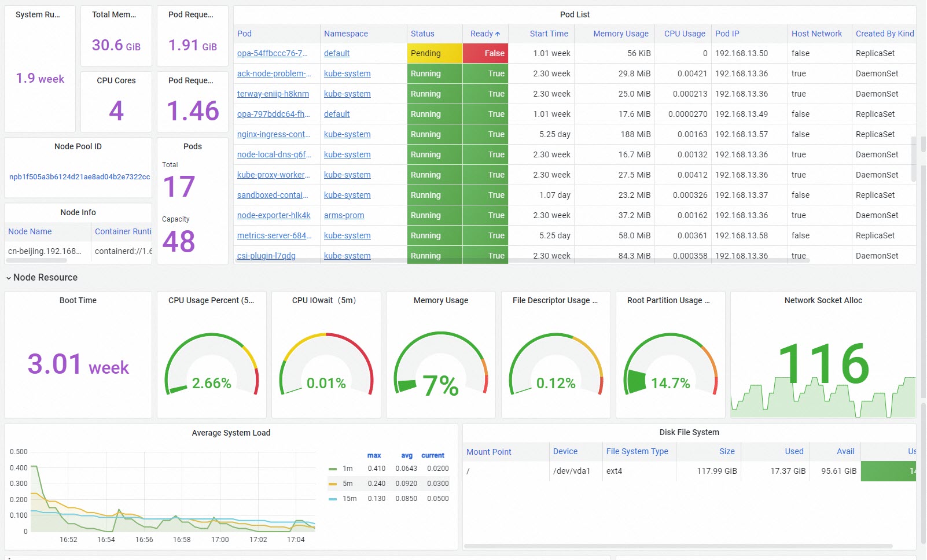This screenshot has width=927, height=560.
Task: Open the Node Info panel title menu
Action: pos(78,212)
